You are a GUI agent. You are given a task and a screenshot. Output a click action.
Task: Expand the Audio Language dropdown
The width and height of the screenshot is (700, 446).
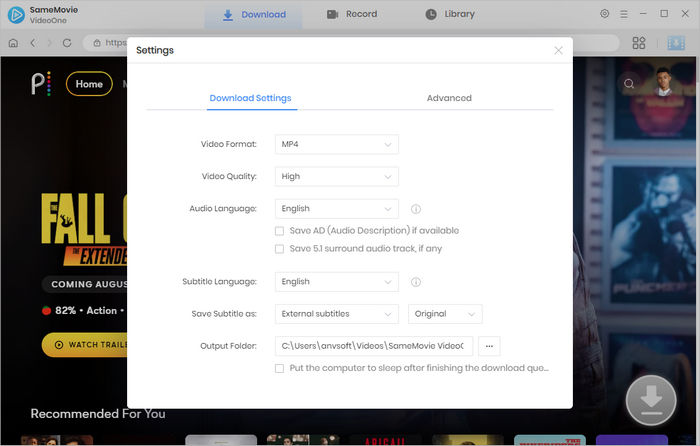coord(337,208)
